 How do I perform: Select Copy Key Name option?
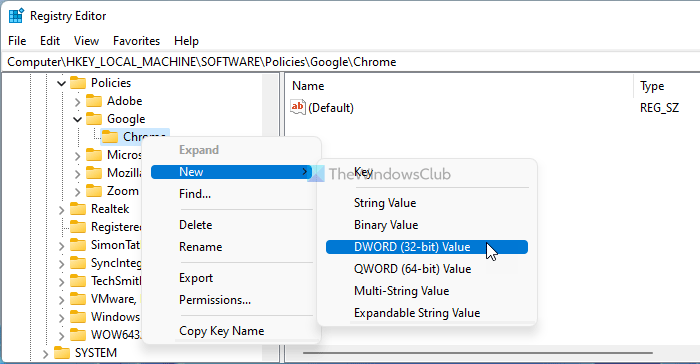231,331
